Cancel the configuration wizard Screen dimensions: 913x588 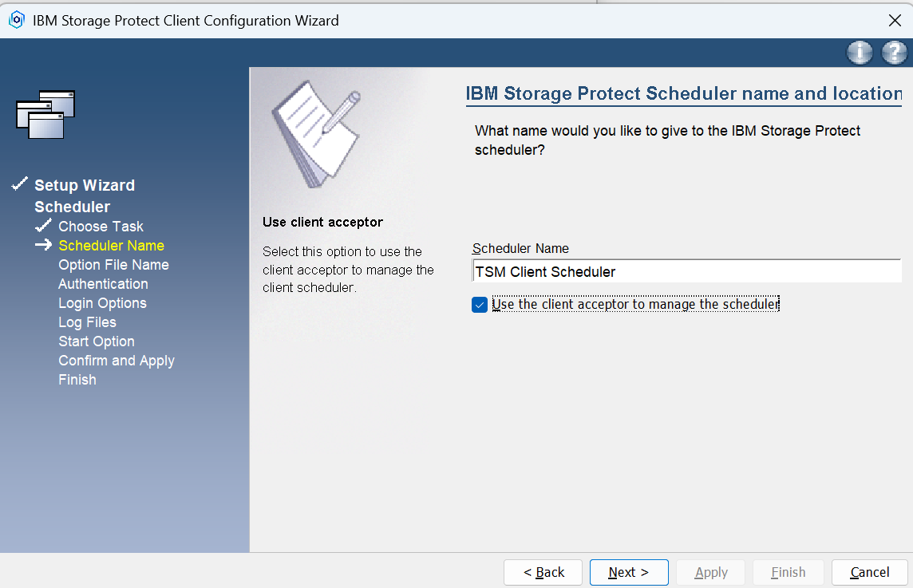click(x=869, y=572)
